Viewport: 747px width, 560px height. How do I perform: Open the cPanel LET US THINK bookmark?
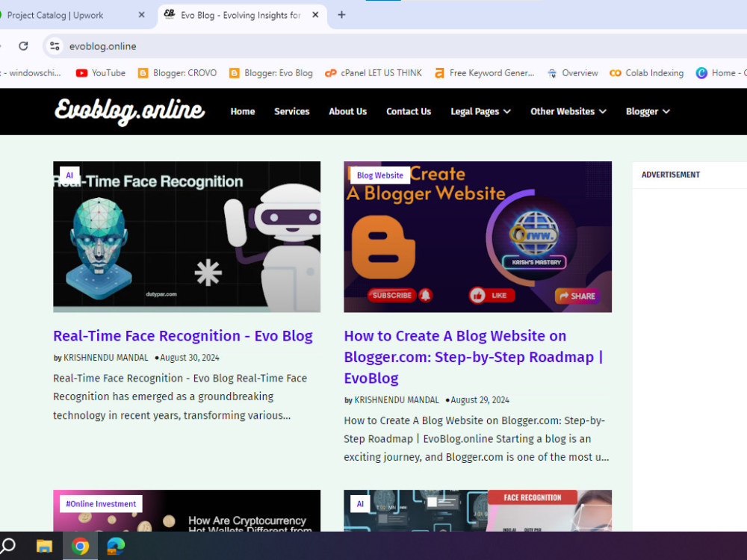click(373, 73)
